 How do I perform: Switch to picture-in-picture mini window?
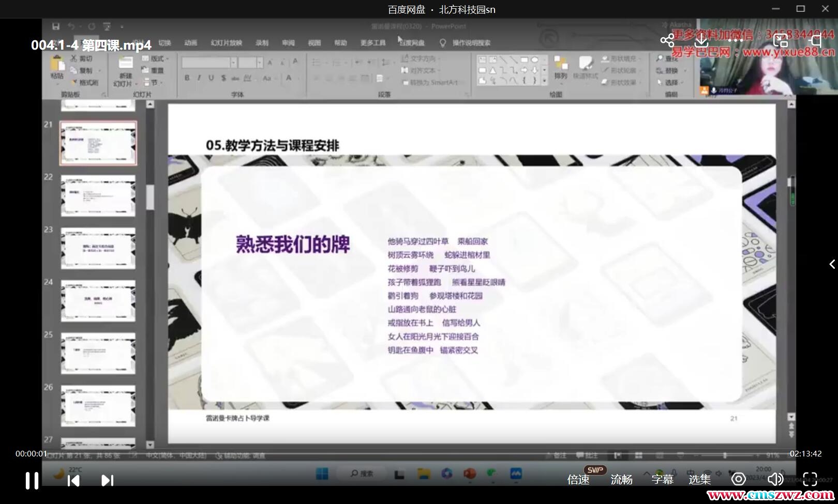point(780,40)
